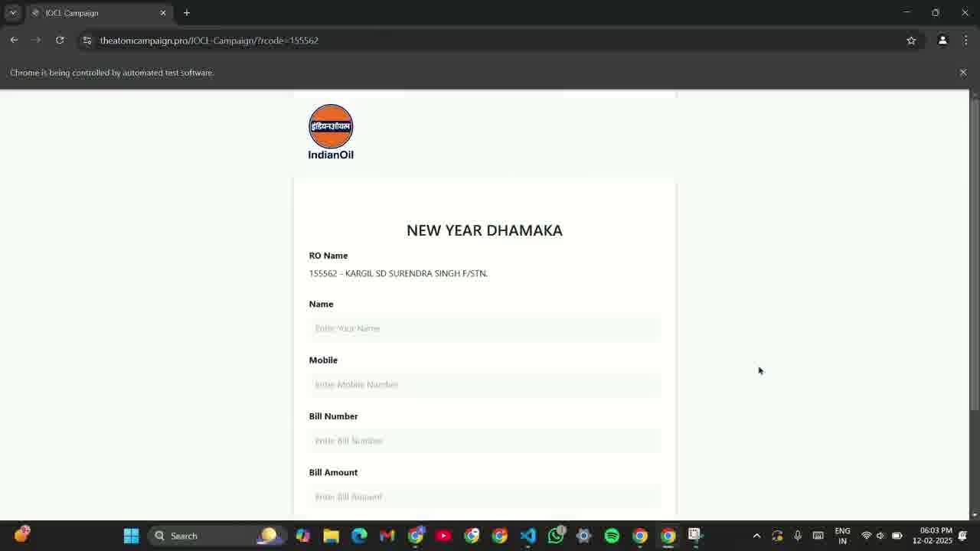980x551 pixels.
Task: Open the Chrome profile icon
Action: click(x=942, y=41)
